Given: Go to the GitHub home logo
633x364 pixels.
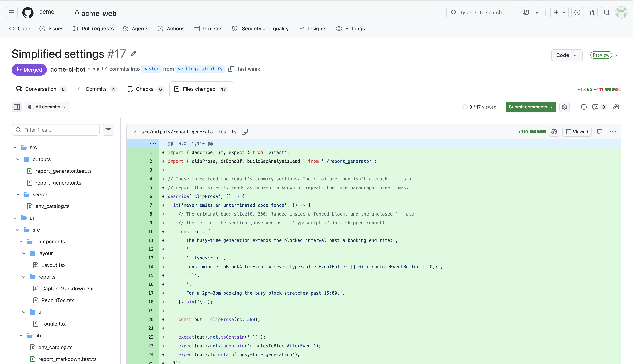Looking at the screenshot, I should [28, 12].
